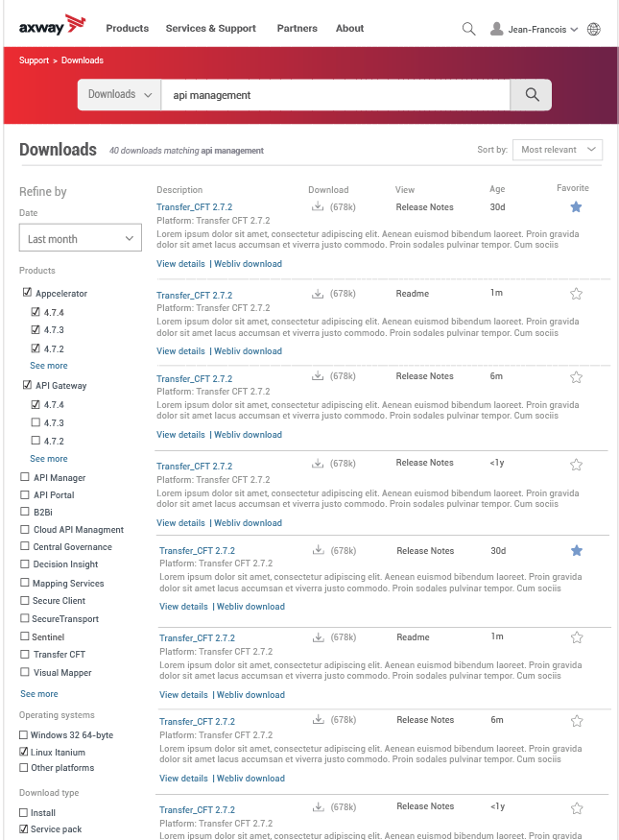This screenshot has width=619, height=840.
Task: Favorite the first 6m Release Notes result
Action: (x=576, y=377)
